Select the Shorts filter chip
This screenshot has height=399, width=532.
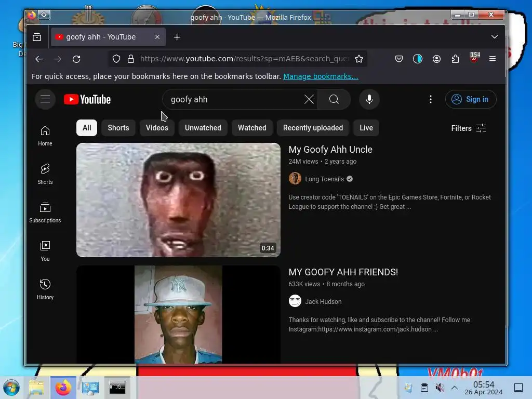point(118,128)
